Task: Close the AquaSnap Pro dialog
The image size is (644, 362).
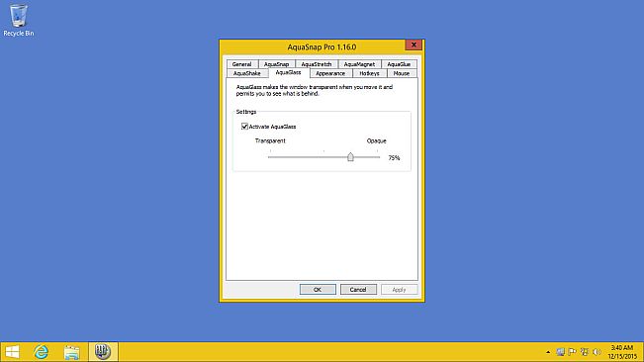Action: pos(414,45)
